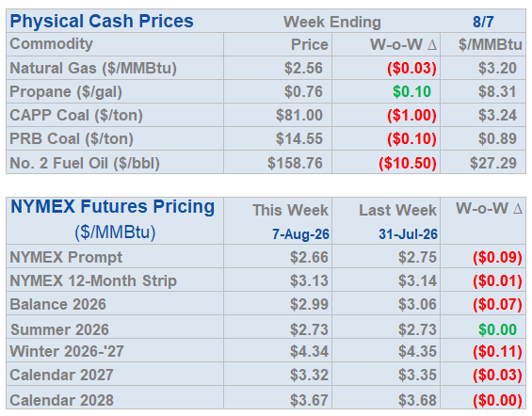Click the PRB Coal price $14.55

(x=298, y=138)
